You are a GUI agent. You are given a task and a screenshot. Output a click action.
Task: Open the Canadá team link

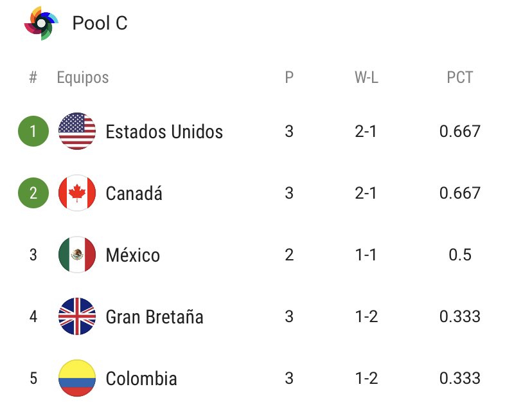coord(134,194)
